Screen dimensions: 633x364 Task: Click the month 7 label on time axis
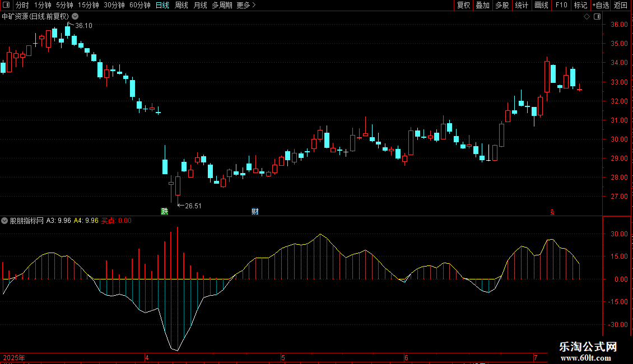tap(536, 357)
